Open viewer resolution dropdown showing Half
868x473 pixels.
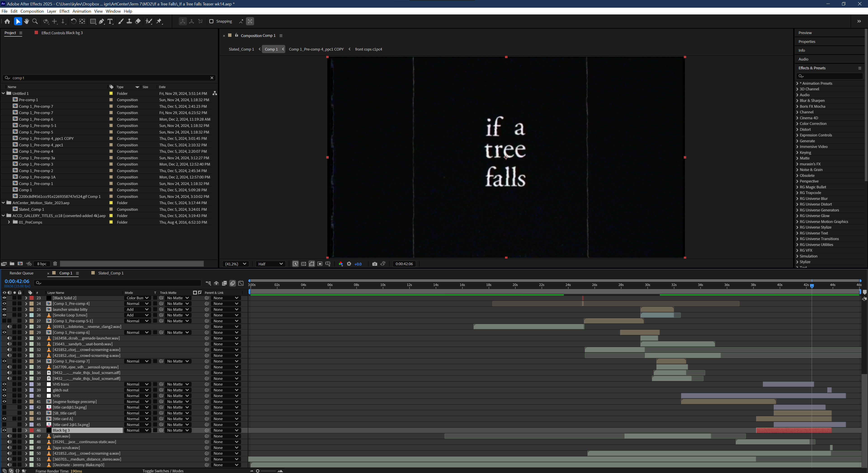coord(270,264)
